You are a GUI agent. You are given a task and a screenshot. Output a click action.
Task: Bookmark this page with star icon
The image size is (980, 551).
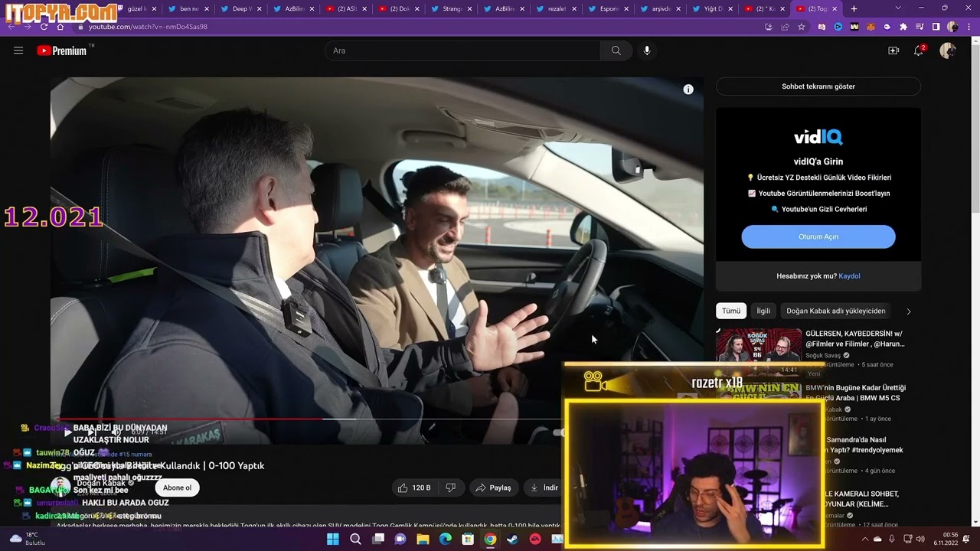pyautogui.click(x=802, y=27)
